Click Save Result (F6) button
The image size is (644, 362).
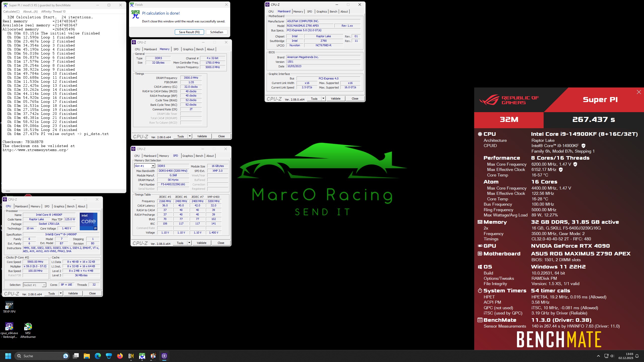(x=189, y=32)
